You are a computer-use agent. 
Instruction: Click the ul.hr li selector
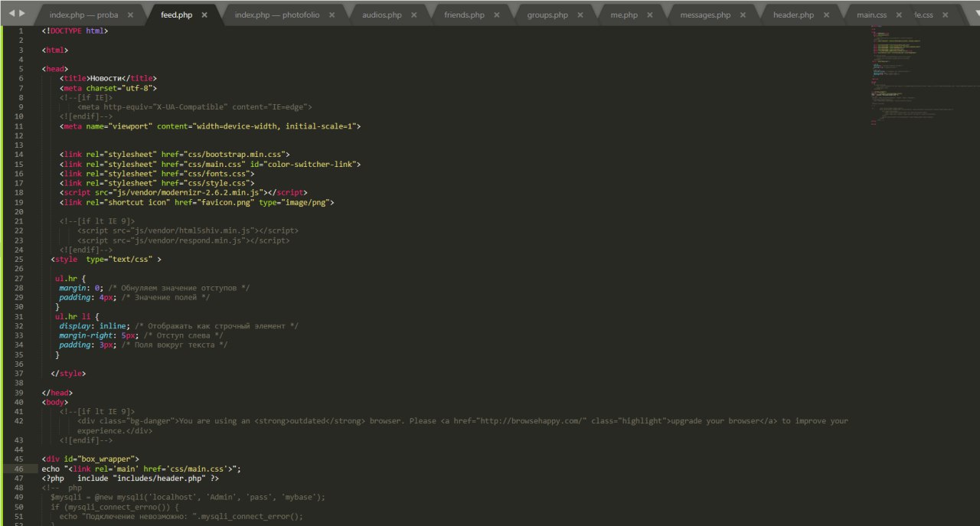pyautogui.click(x=74, y=317)
